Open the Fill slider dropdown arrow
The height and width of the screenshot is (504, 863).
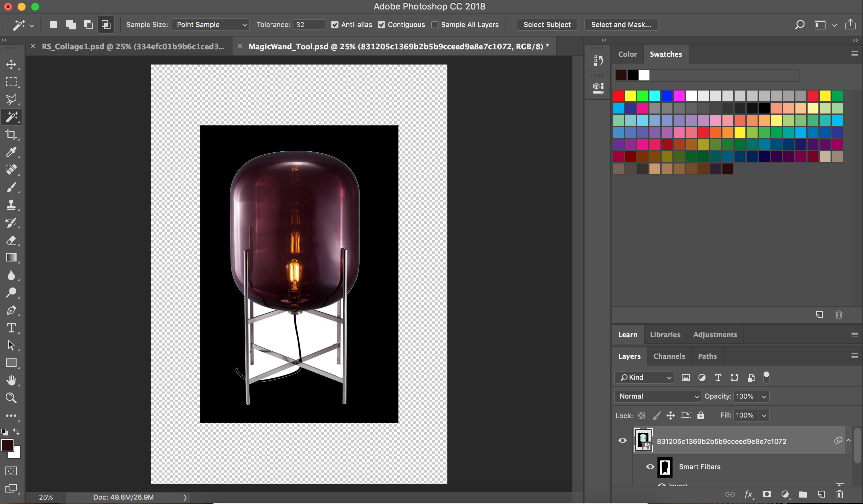tap(764, 415)
